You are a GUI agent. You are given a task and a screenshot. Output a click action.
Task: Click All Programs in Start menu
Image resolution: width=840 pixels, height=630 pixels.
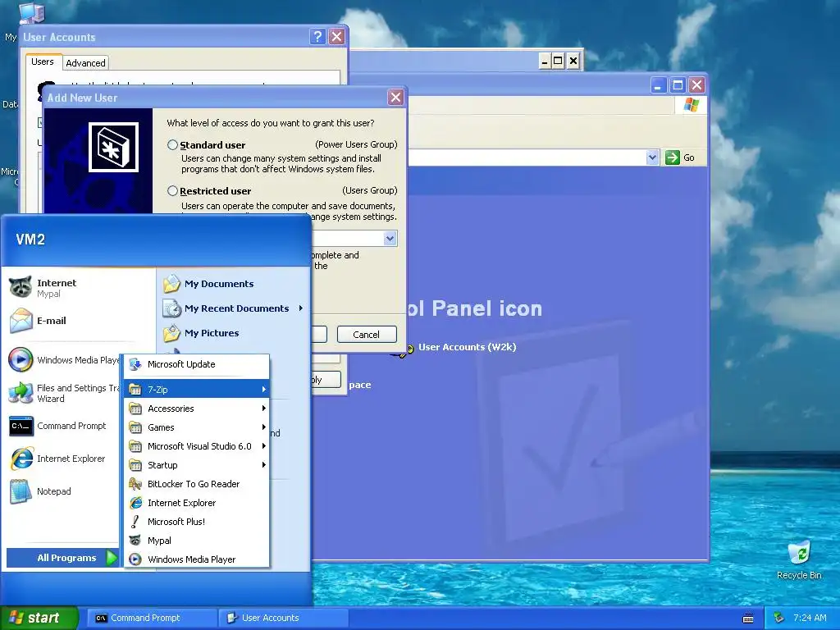[x=62, y=558]
